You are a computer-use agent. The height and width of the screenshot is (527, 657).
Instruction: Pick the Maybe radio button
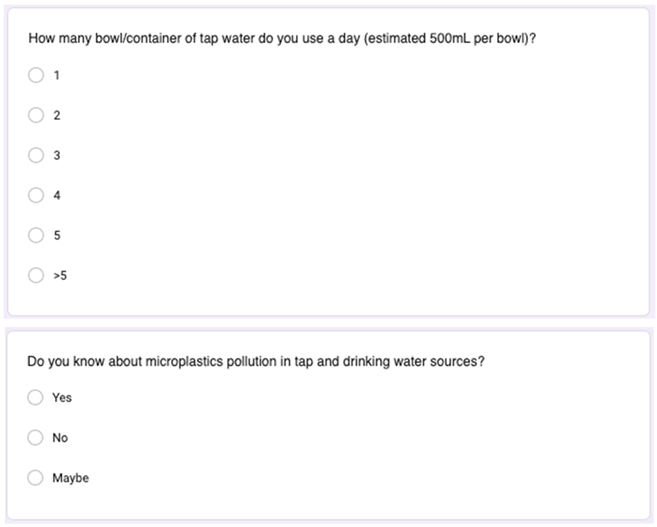pos(36,478)
